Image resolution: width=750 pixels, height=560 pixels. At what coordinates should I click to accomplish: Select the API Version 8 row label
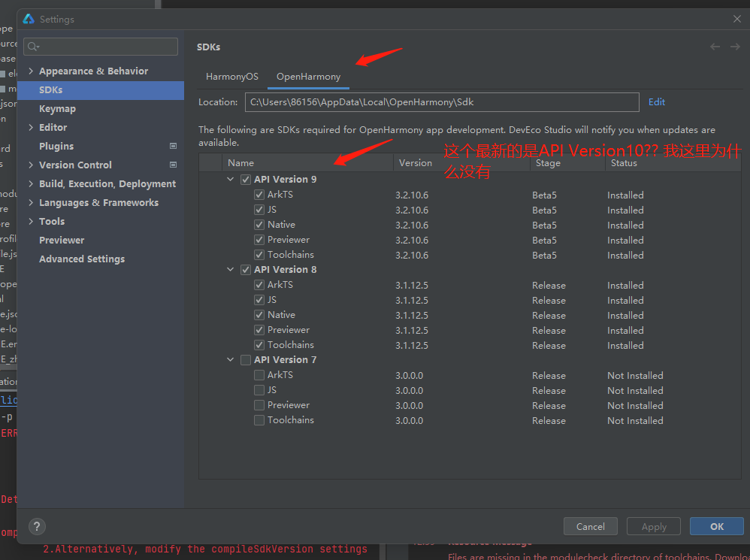click(285, 270)
